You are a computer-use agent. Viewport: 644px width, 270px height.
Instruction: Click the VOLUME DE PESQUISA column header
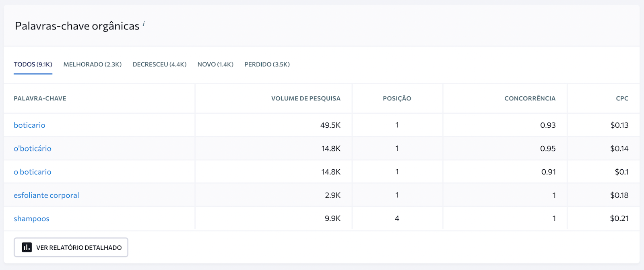click(306, 98)
